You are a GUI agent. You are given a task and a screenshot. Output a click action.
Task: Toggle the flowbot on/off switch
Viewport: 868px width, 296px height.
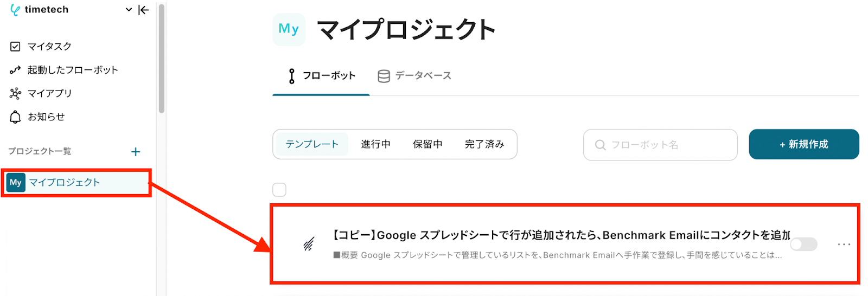pos(803,244)
